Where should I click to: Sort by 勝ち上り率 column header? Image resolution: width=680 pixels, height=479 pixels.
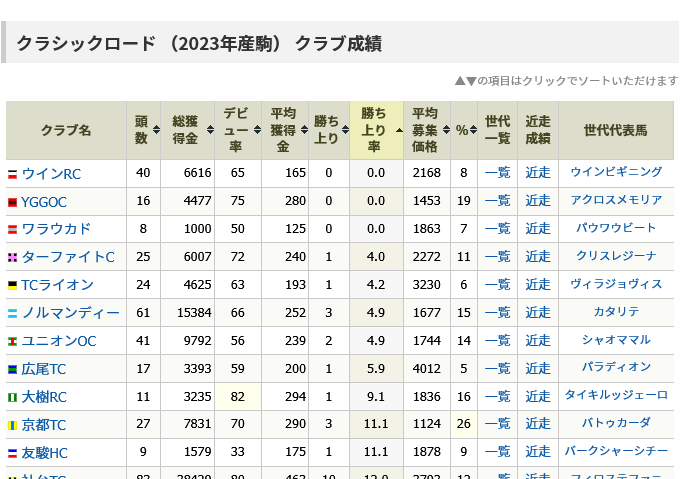click(x=375, y=130)
